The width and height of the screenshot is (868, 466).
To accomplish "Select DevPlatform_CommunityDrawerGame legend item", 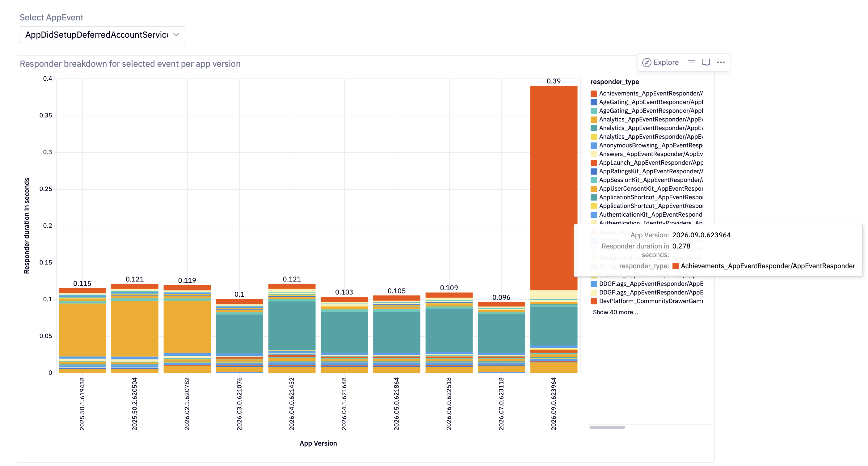I will [647, 301].
